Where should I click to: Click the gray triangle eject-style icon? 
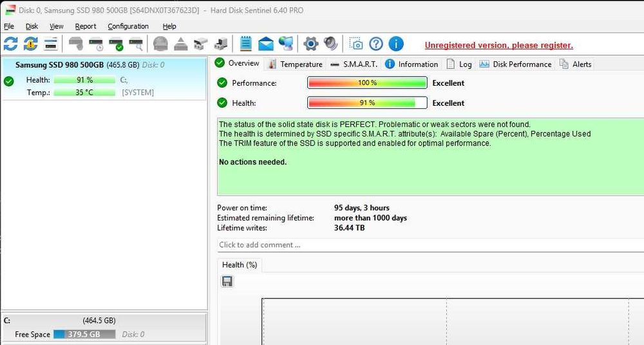click(180, 44)
